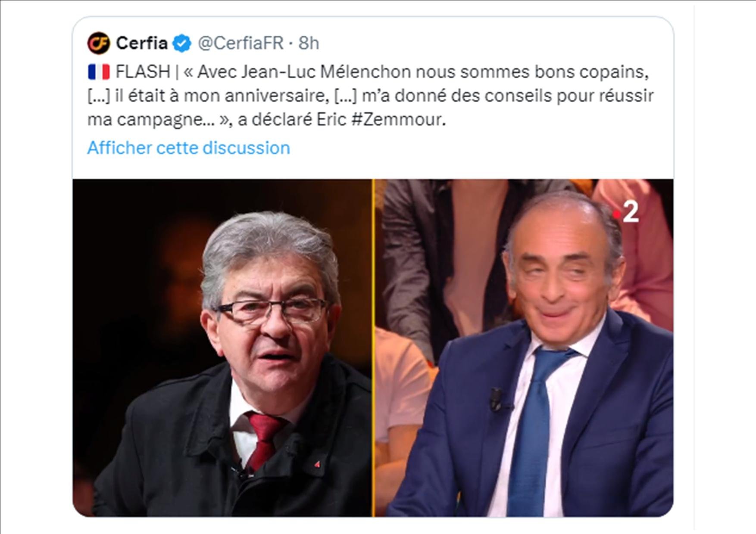The width and height of the screenshot is (756, 534).
Task: Click the blue verified badge
Action: click(x=182, y=43)
